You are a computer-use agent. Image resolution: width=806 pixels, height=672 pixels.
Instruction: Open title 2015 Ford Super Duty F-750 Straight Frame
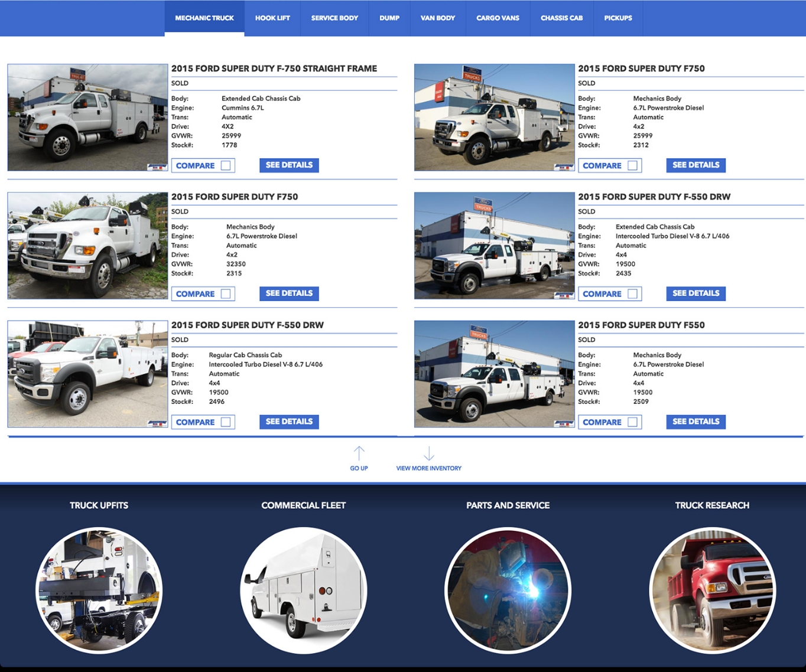[274, 68]
